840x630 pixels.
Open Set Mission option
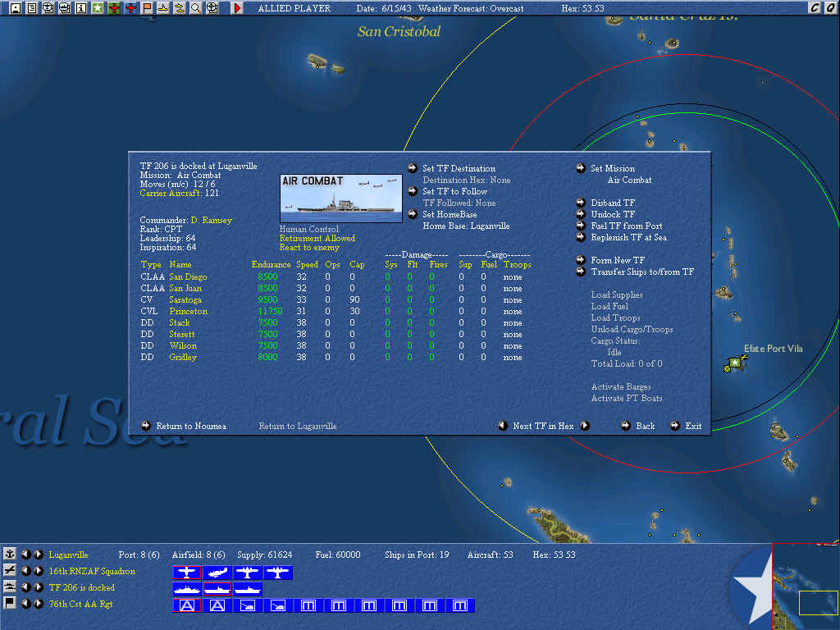(x=613, y=169)
